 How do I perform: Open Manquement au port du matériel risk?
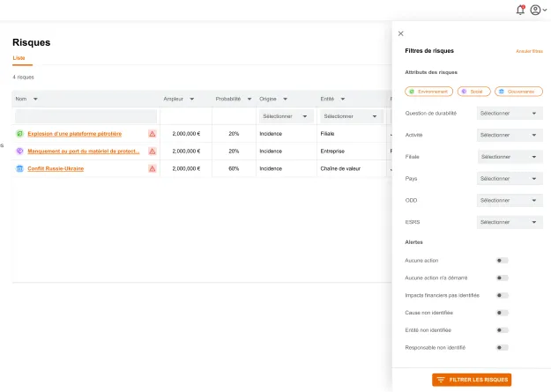coord(83,151)
